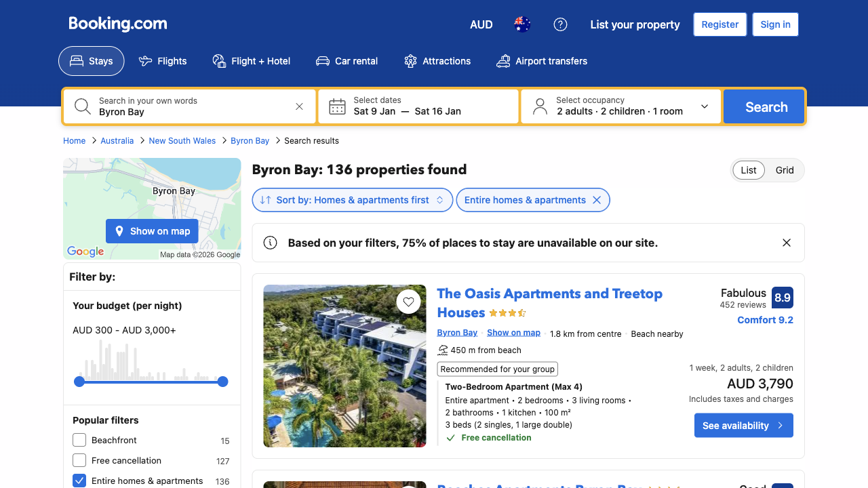The image size is (868, 488).
Task: Tick the Beachfront filter checkbox
Action: click(x=79, y=440)
